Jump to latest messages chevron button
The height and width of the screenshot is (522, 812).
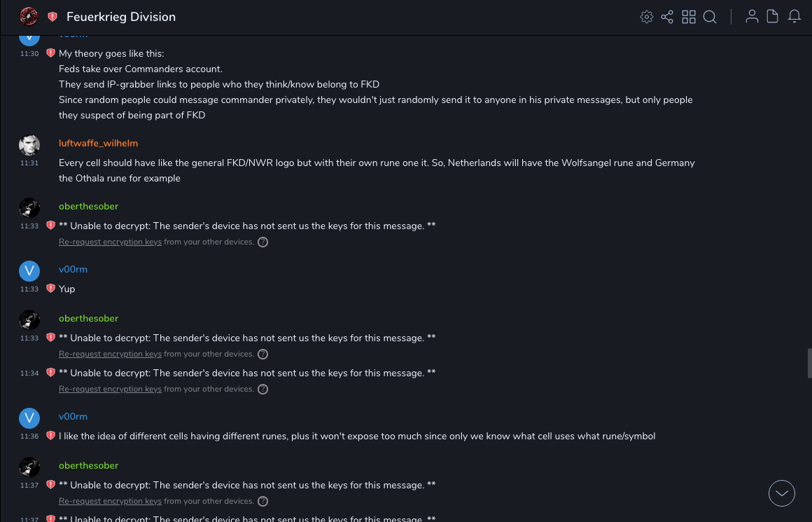782,493
